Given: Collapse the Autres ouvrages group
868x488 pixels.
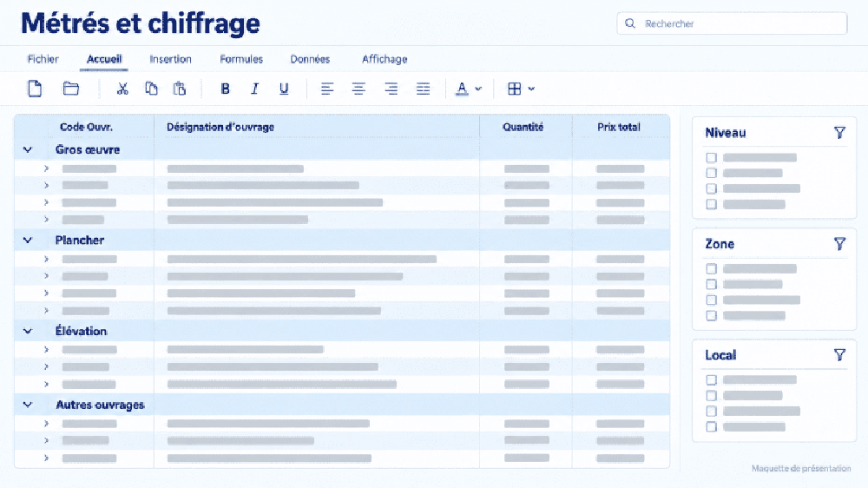Looking at the screenshot, I should coord(28,405).
